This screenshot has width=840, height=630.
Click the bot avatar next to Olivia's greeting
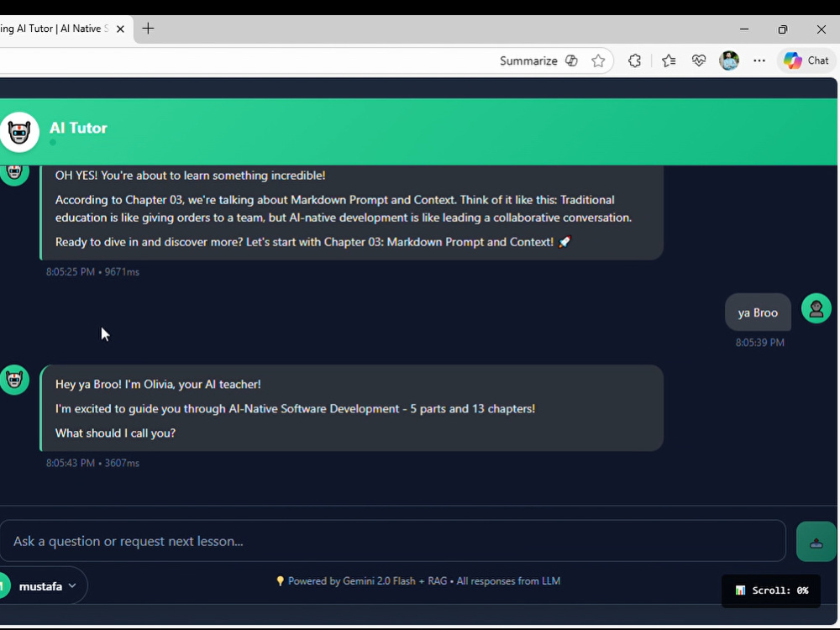pos(14,380)
